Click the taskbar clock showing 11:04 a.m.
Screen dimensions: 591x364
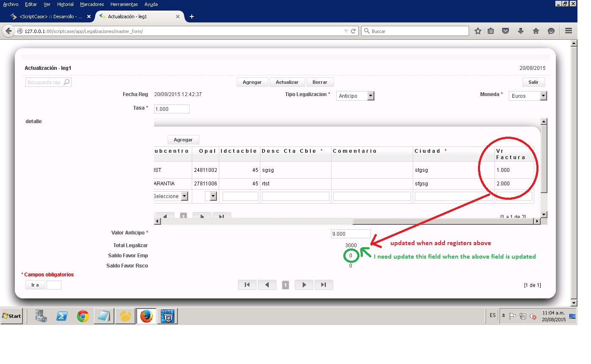click(554, 316)
